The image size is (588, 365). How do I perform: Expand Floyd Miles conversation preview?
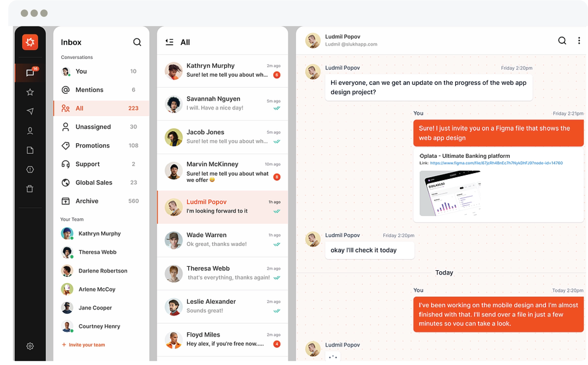point(222,339)
